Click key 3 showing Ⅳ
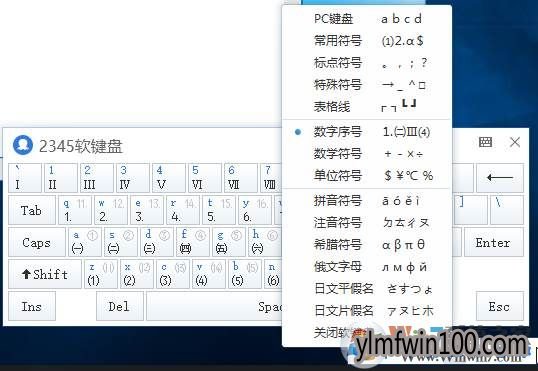 coord(133,178)
